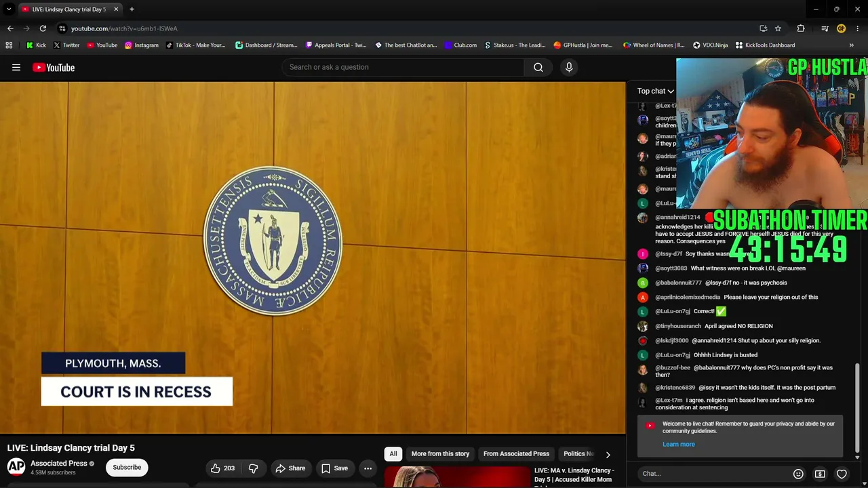Open the Top chat dropdown
868x488 pixels.
click(655, 91)
